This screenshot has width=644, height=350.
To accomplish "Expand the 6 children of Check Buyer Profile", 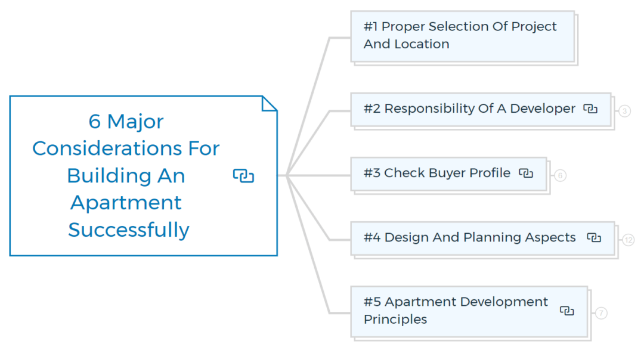I will pos(559,175).
